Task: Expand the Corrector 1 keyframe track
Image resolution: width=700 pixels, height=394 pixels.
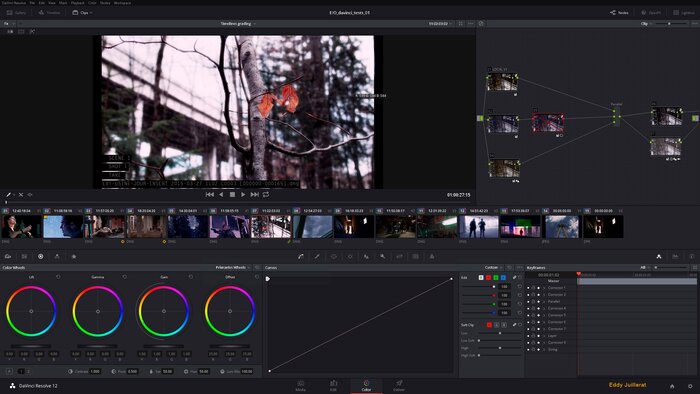Action: pyautogui.click(x=544, y=288)
